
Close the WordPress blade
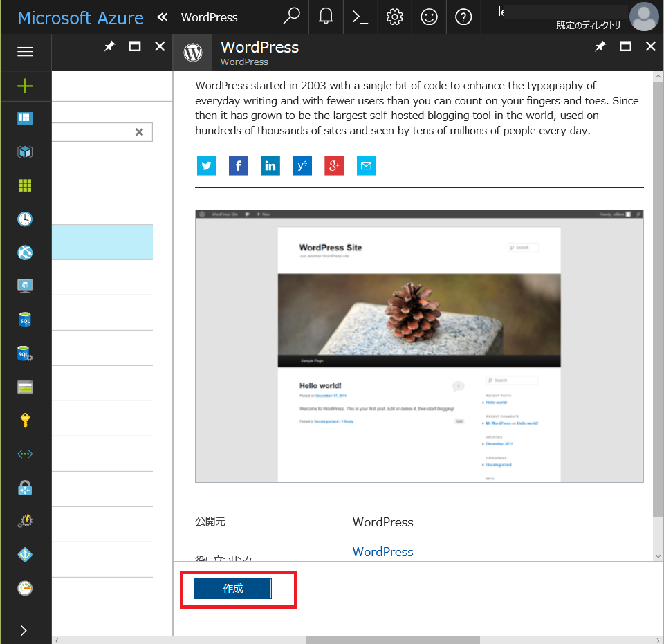[651, 46]
